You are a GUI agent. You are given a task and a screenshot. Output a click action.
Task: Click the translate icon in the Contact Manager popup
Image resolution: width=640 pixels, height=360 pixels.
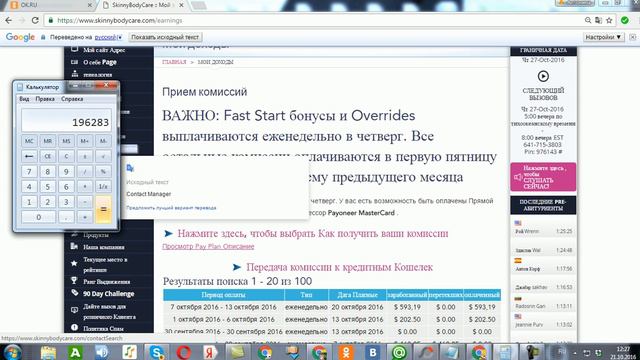pyautogui.click(x=130, y=168)
